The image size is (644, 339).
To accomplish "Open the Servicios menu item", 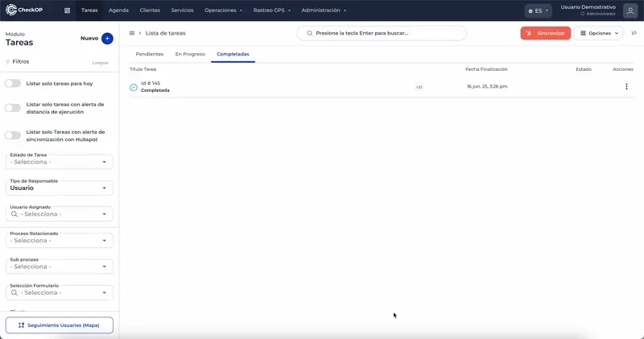I will pos(183,10).
